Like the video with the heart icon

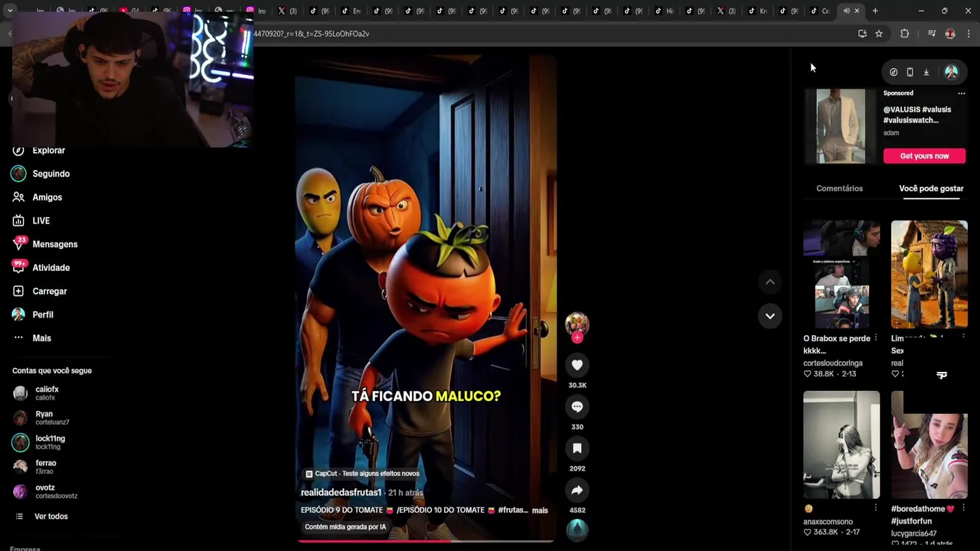(577, 365)
